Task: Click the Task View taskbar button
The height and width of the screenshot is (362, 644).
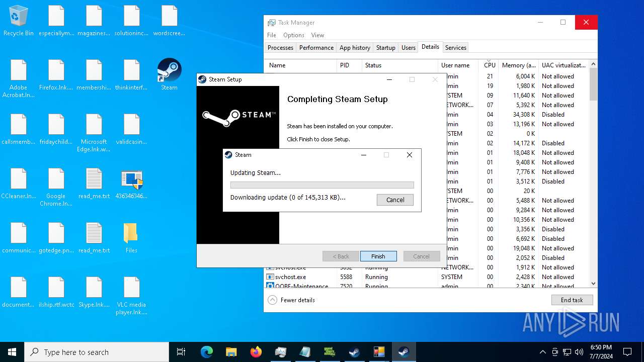Action: click(x=181, y=352)
